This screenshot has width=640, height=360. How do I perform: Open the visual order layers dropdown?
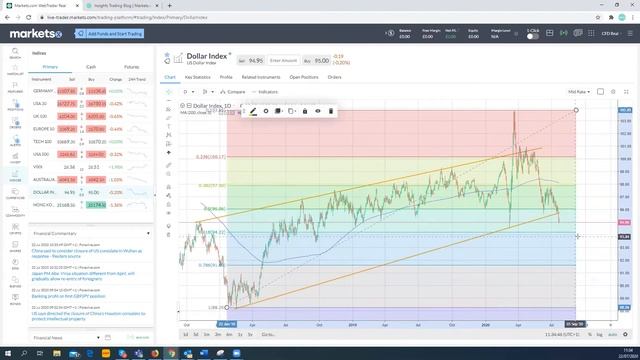(279, 111)
